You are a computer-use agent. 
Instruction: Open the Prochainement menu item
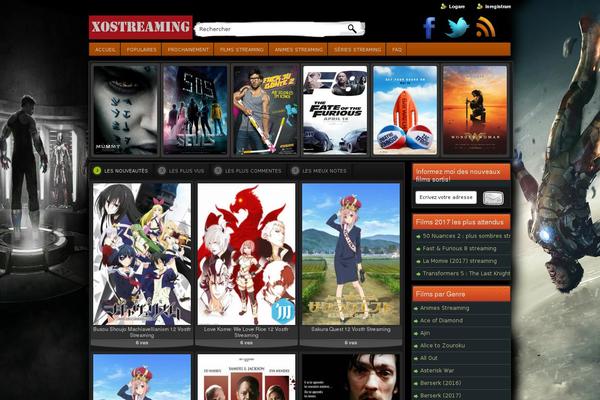[x=188, y=50]
